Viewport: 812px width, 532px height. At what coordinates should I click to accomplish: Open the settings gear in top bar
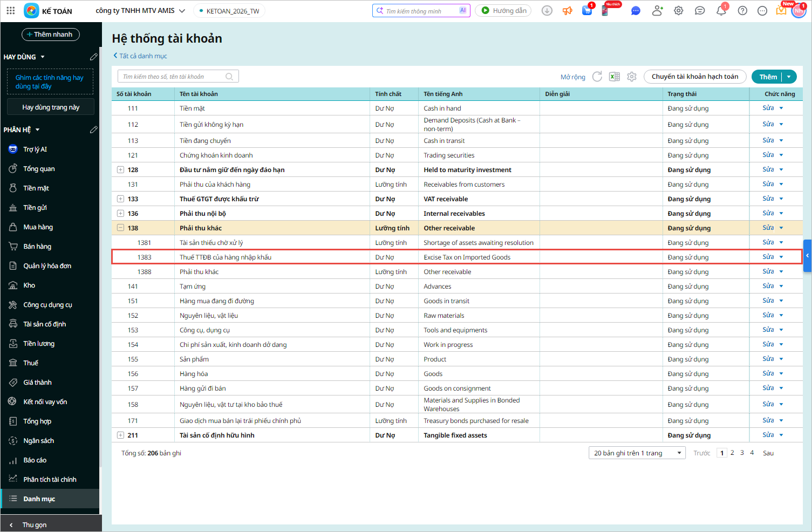[679, 11]
